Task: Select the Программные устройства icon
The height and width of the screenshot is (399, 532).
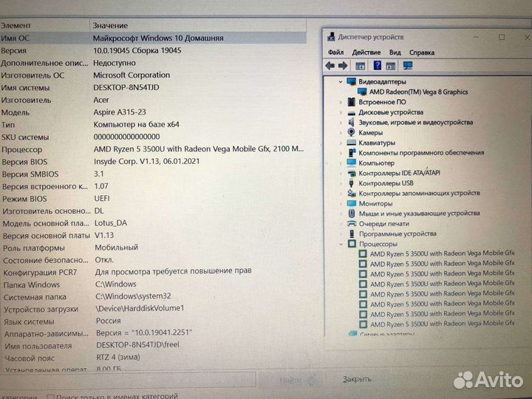Action: (x=352, y=233)
